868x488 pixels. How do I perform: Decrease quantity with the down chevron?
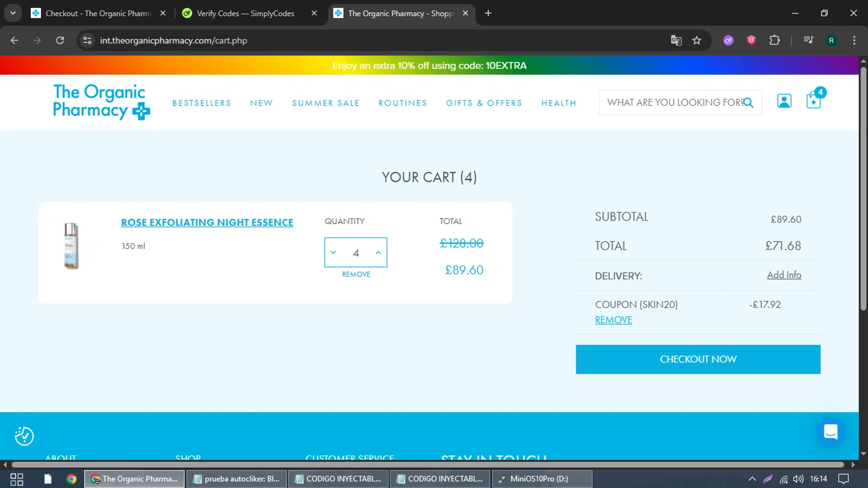(333, 252)
